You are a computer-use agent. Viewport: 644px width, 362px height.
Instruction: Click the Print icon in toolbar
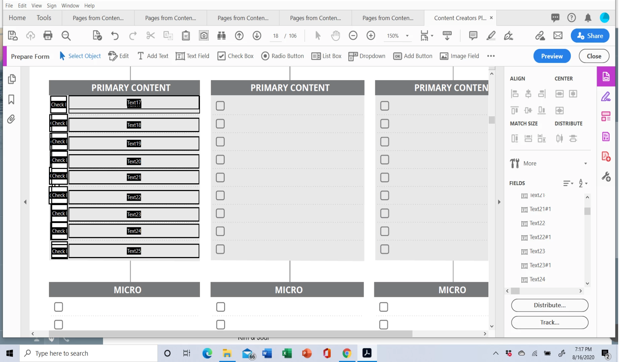(48, 36)
